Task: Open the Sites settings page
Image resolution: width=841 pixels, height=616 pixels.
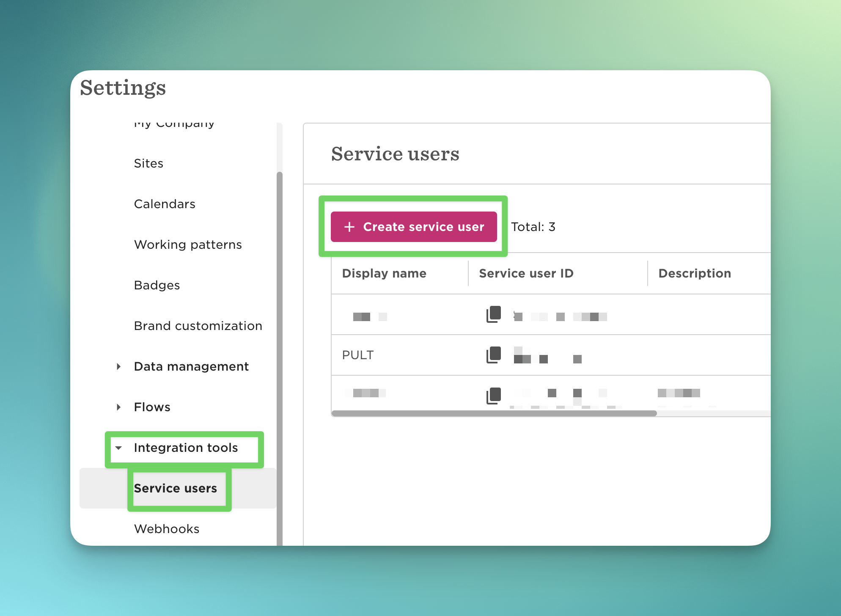Action: pyautogui.click(x=148, y=163)
